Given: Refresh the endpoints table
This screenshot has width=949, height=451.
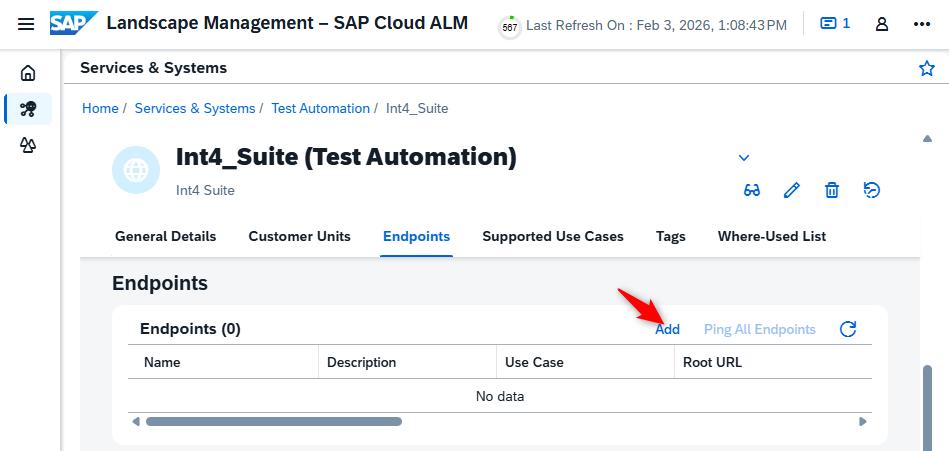Looking at the screenshot, I should tap(848, 329).
